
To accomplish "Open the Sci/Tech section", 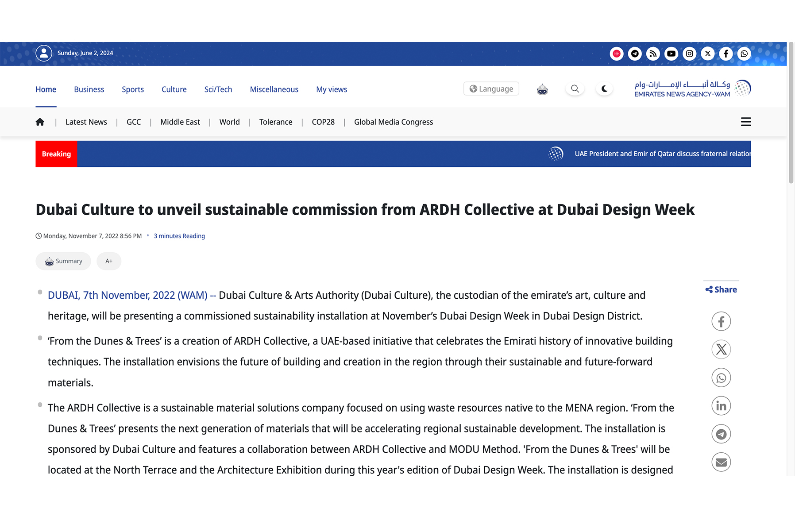I will 218,89.
